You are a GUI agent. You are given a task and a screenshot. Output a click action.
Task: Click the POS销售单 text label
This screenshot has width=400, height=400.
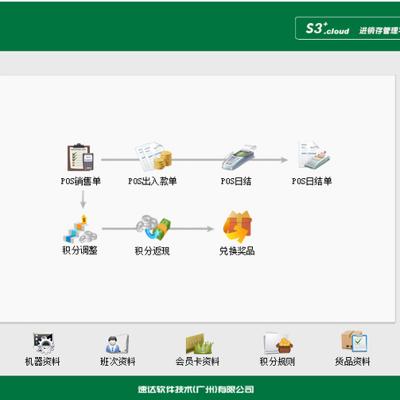tap(81, 181)
